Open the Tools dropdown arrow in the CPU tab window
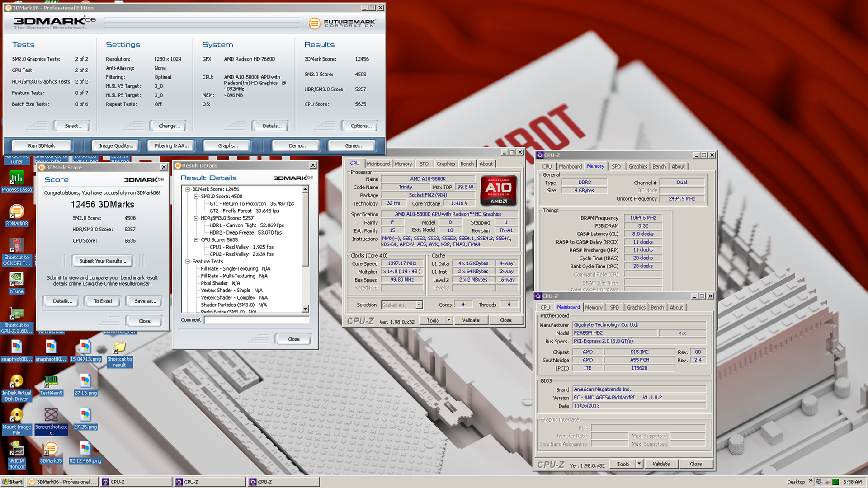Image resolution: width=868 pixels, height=488 pixels. [x=449, y=320]
